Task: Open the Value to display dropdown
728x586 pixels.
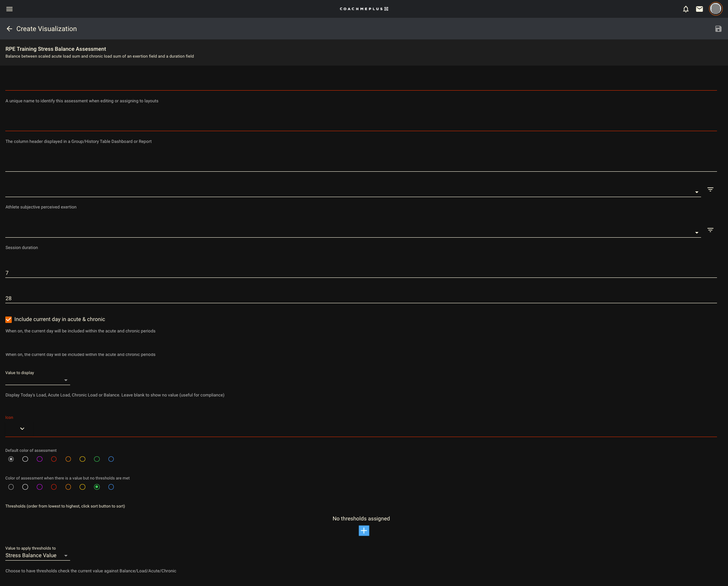Action: [x=38, y=380]
